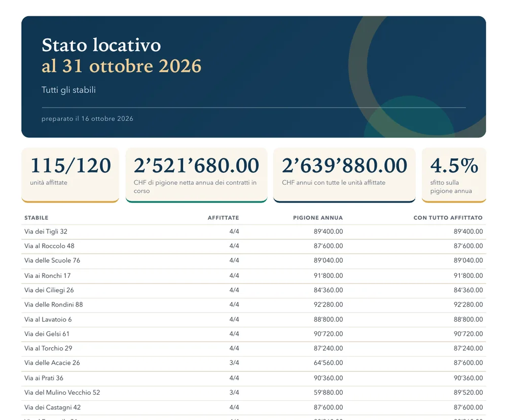Select the 'Via dei Castagni 42' row name
Viewport: 507px width, 420px height.
click(52, 407)
